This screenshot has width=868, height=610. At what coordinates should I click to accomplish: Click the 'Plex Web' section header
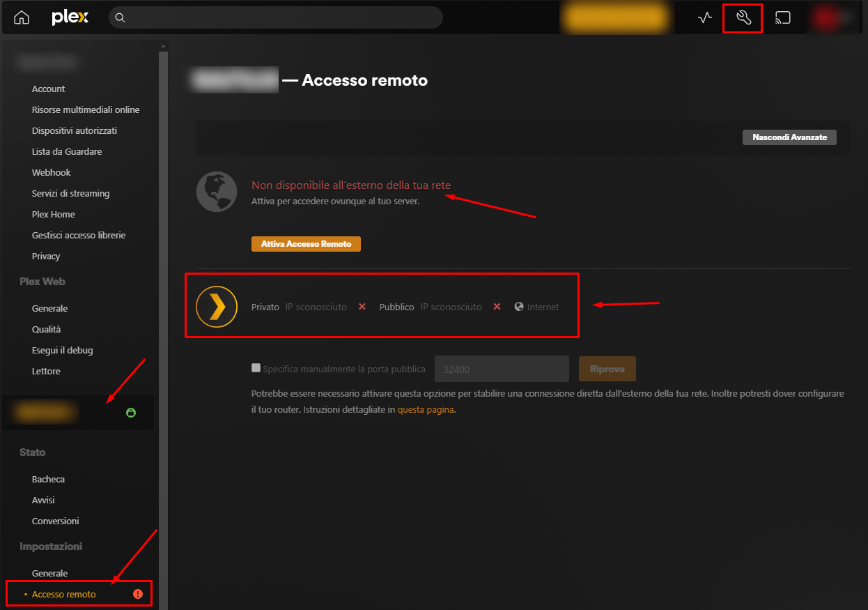pos(42,282)
